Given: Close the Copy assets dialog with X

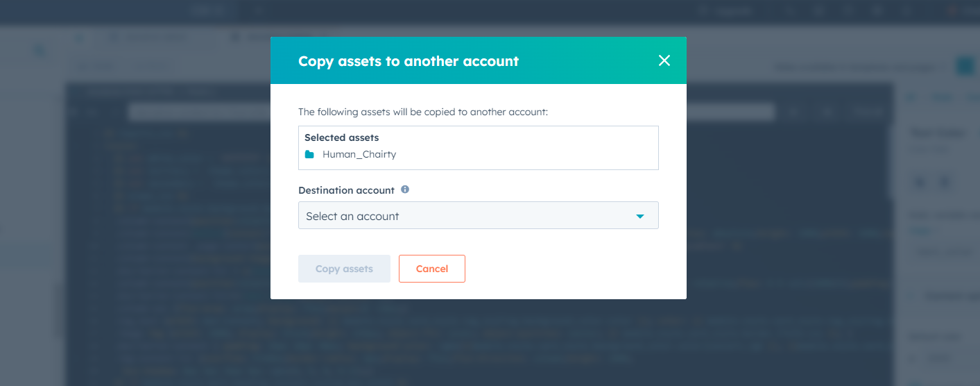Looking at the screenshot, I should (664, 60).
